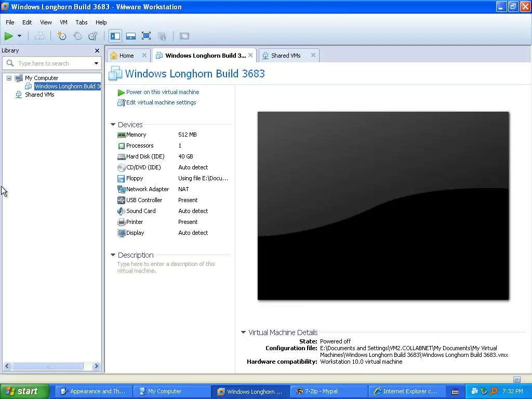Open the VM menu
Image resolution: width=532 pixels, height=399 pixels.
63,22
